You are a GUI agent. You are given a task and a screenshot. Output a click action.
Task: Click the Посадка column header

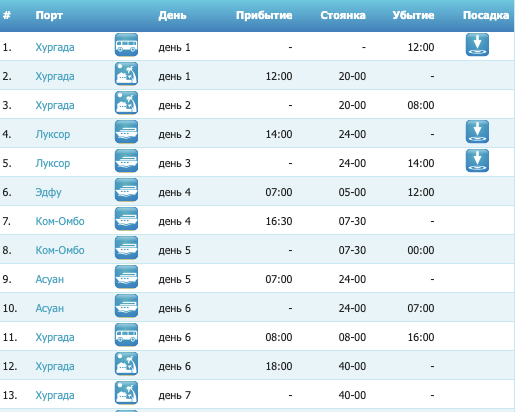tap(486, 16)
